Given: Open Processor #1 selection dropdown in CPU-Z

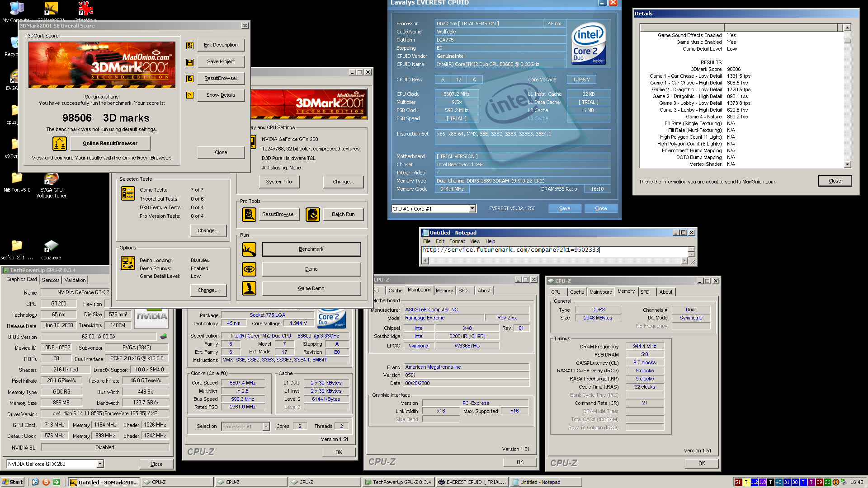Looking at the screenshot, I should click(266, 427).
